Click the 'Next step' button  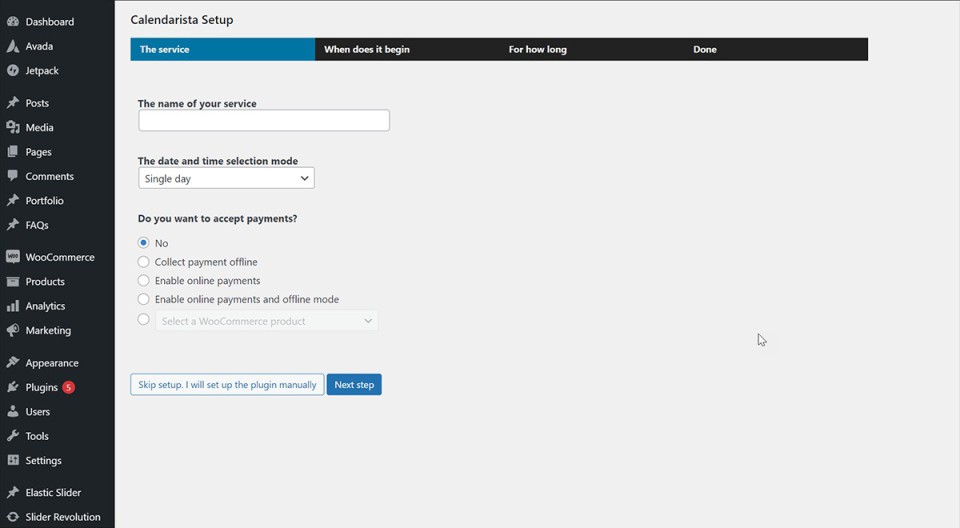coord(354,385)
